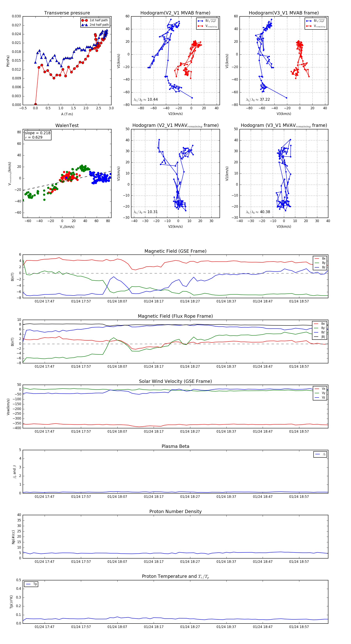Click the '01/24 18:37' tick under Solar Wind Velocity plot

pos(226,431)
